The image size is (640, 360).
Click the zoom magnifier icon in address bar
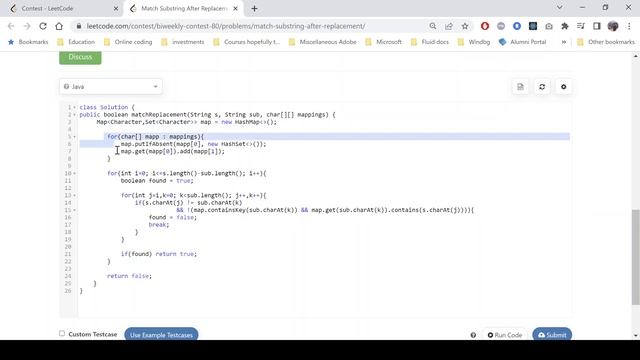tap(433, 26)
